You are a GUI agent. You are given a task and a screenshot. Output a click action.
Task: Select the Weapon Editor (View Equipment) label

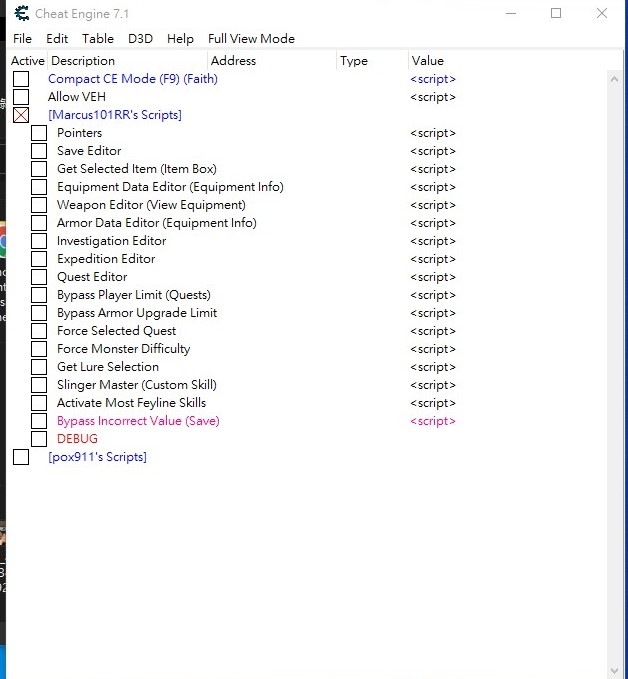pyautogui.click(x=151, y=205)
